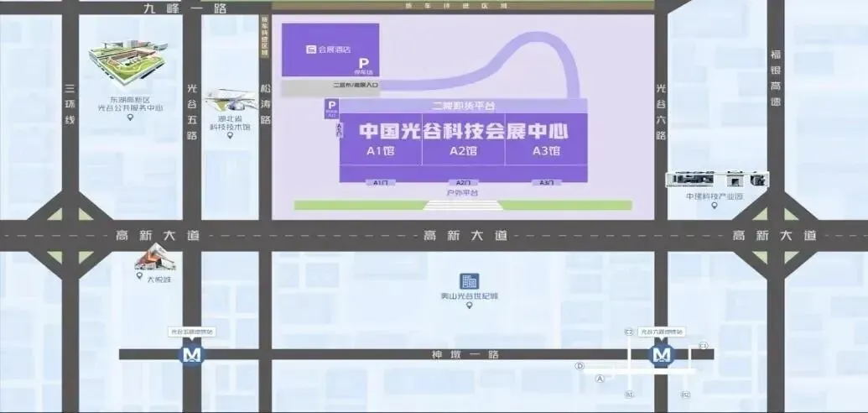The height and width of the screenshot is (413, 868).
Task: Select the A1门 gate label
Action: [x=380, y=182]
